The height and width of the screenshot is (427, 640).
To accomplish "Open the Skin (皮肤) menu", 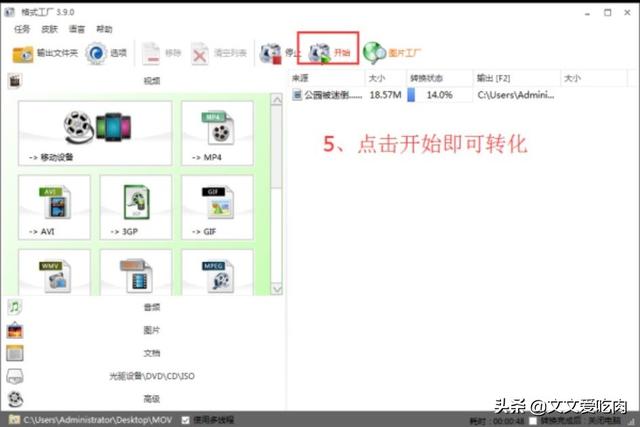I will point(50,30).
